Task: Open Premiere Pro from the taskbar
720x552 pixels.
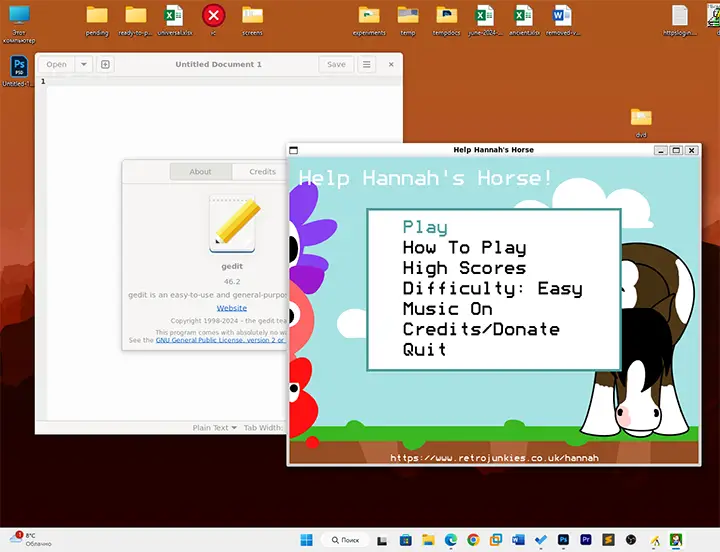Action: click(x=585, y=540)
